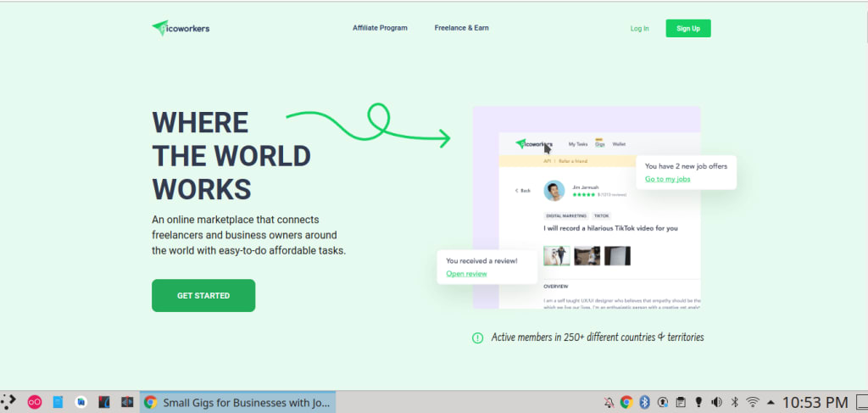868x413 pixels.
Task: Select first TikTok gig thumbnail with green border
Action: tap(556, 256)
